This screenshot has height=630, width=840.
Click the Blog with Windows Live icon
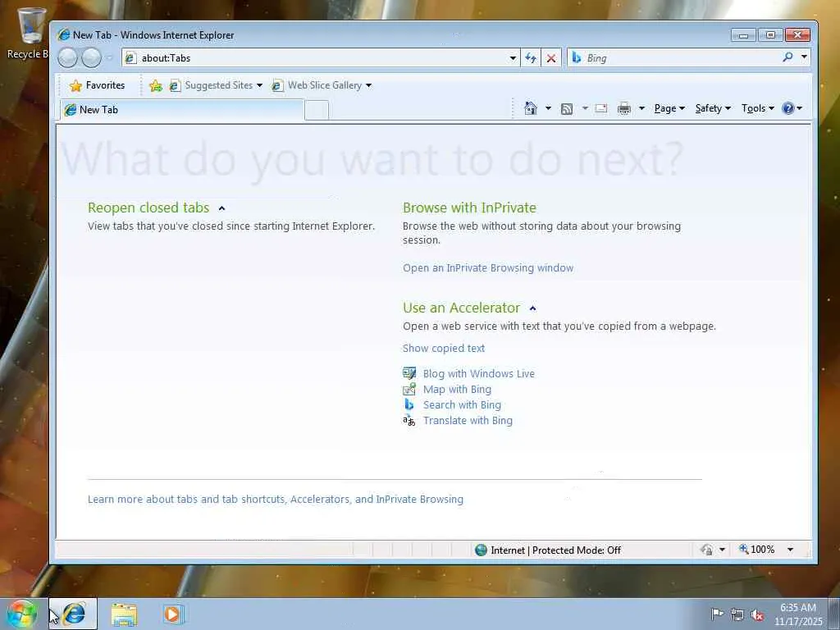click(x=409, y=373)
